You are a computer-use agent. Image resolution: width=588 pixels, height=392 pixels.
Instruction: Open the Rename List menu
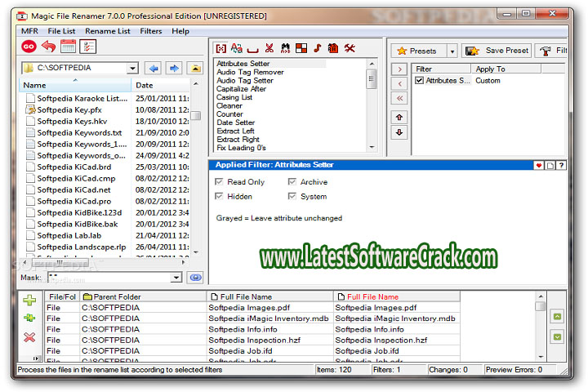point(108,31)
